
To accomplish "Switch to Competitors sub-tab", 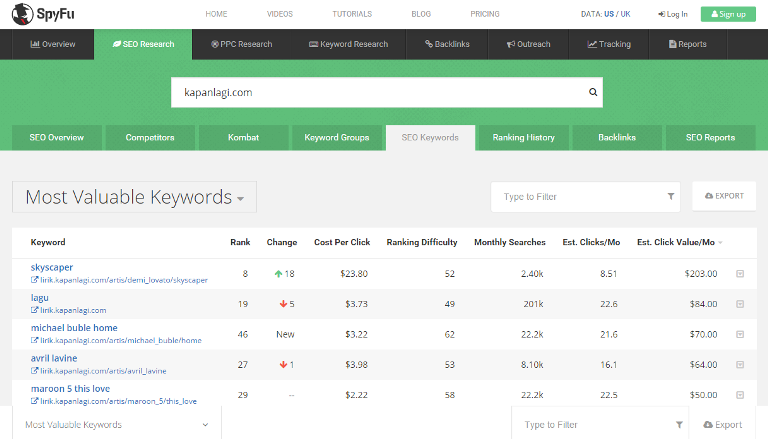I will [150, 138].
